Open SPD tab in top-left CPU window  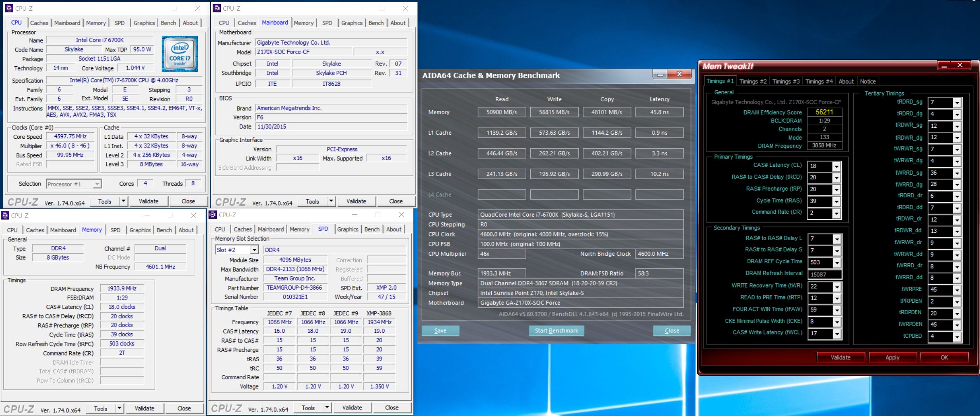click(120, 23)
